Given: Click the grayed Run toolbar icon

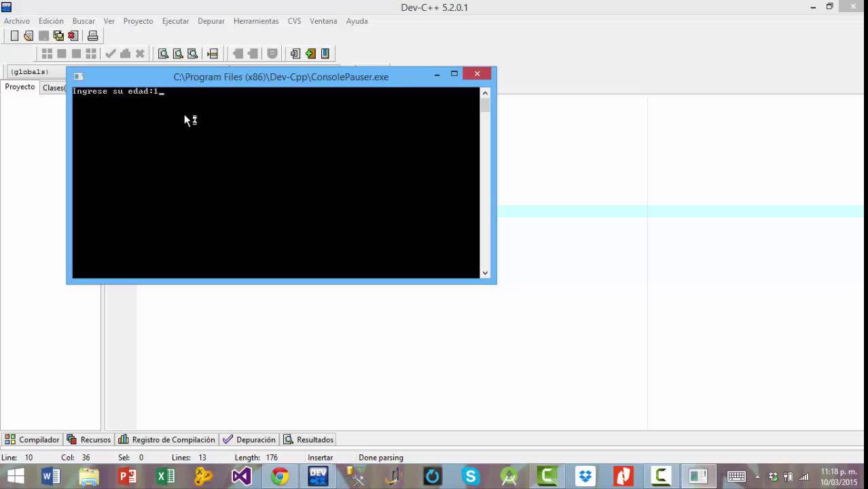Looking at the screenshot, I should 62,54.
